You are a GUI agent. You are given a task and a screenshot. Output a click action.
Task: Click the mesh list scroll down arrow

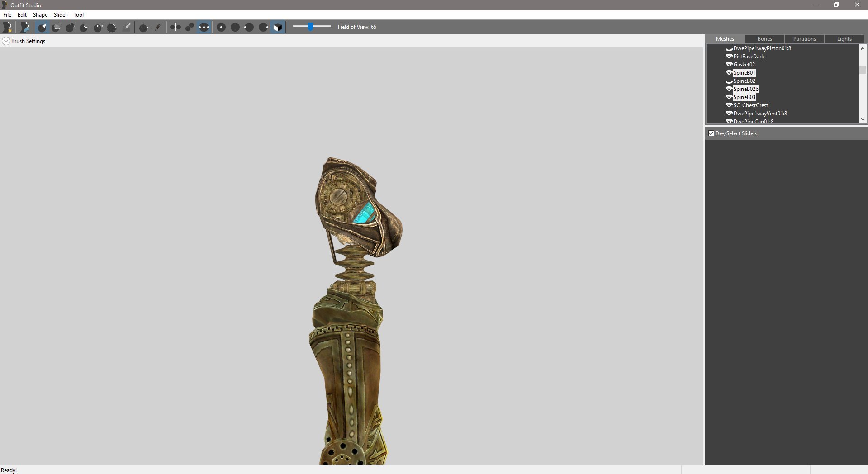(x=863, y=119)
